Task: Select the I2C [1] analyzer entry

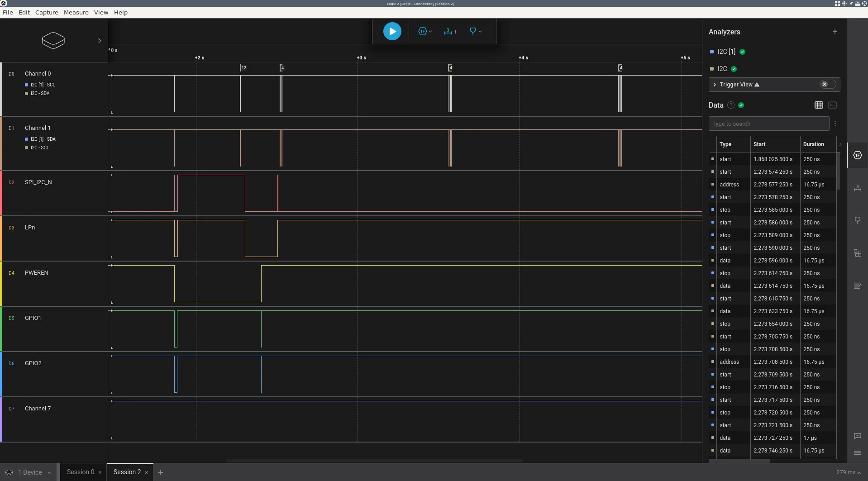Action: pos(726,52)
